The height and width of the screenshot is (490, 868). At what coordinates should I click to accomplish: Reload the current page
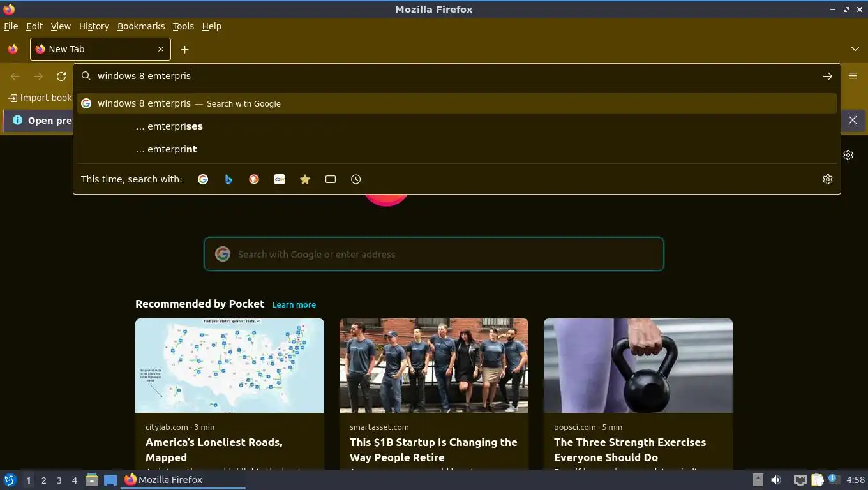pyautogui.click(x=61, y=76)
